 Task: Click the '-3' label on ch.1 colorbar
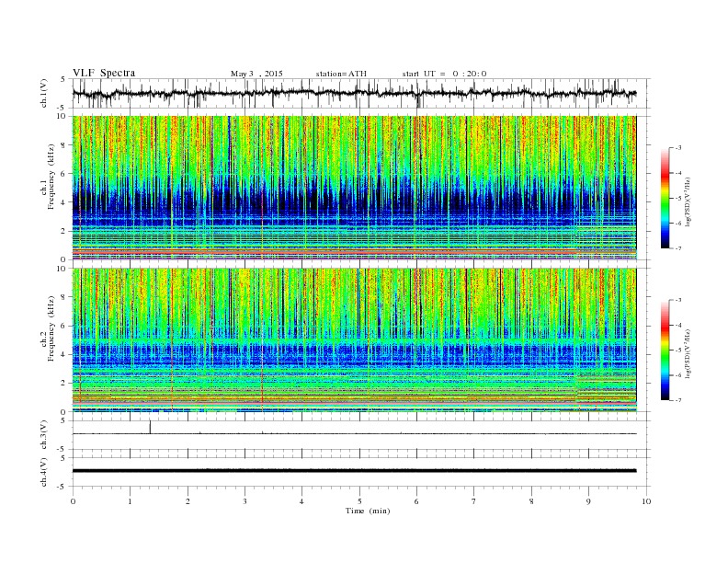click(x=677, y=148)
